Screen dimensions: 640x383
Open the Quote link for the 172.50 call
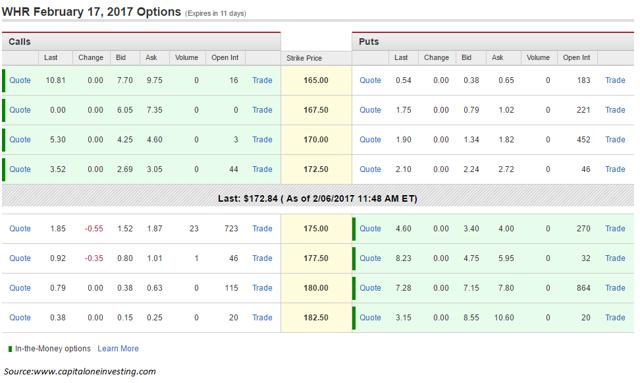pyautogui.click(x=20, y=169)
